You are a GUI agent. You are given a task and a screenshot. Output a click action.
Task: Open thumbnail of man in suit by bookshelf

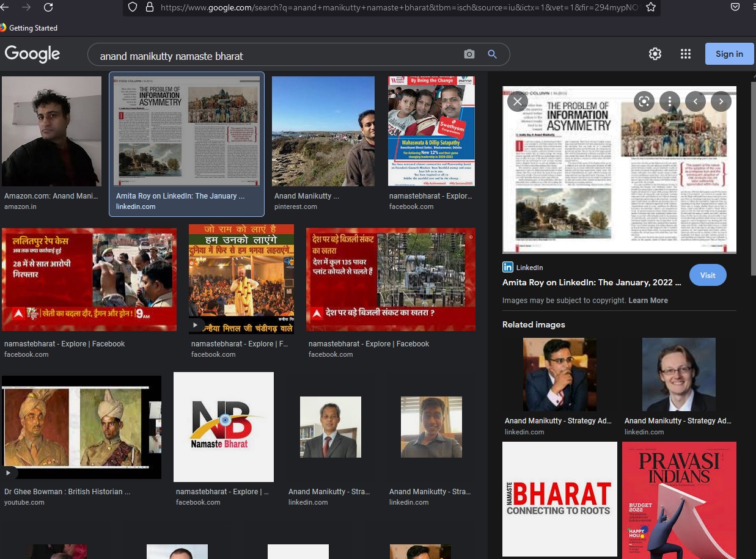[331, 427]
